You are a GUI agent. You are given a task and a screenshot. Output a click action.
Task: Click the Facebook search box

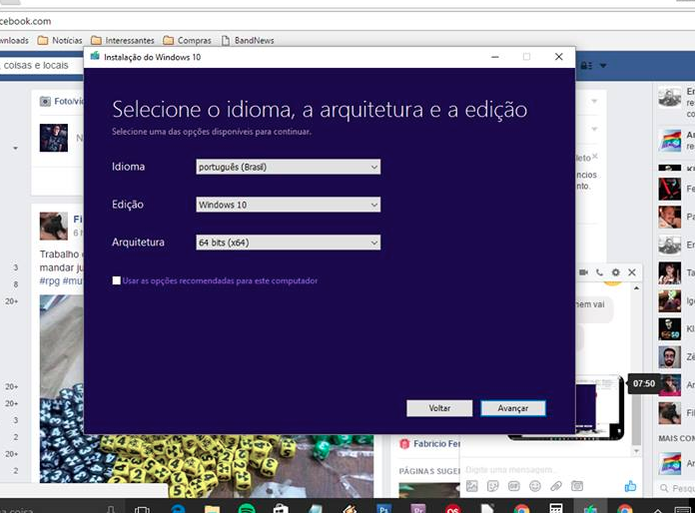42,66
